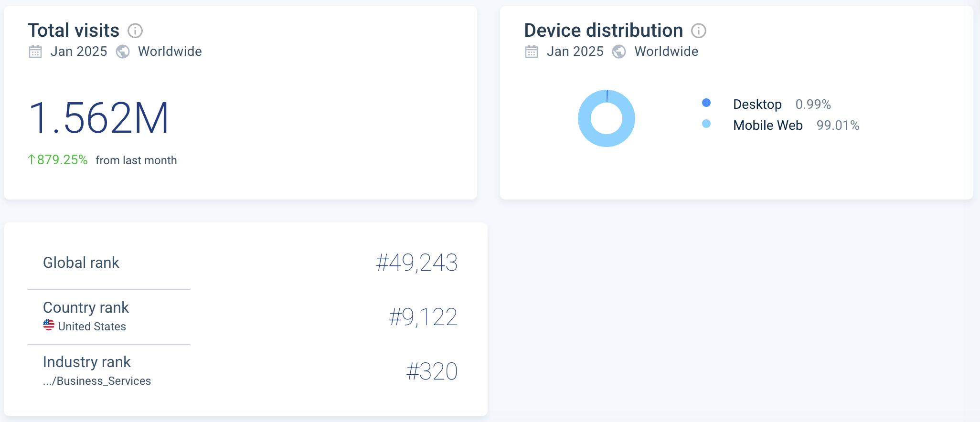980x422 pixels.
Task: Click the calendar icon under Device distribution
Action: [532, 51]
